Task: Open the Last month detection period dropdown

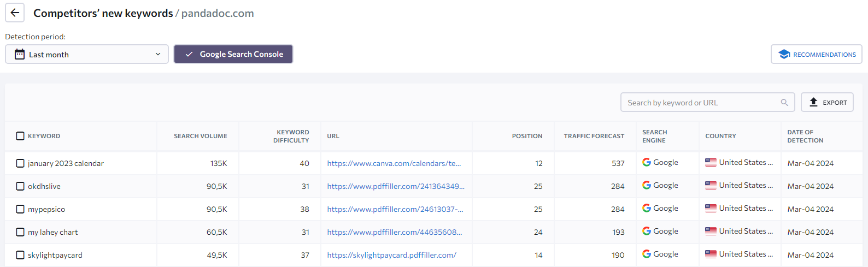Action: point(87,54)
